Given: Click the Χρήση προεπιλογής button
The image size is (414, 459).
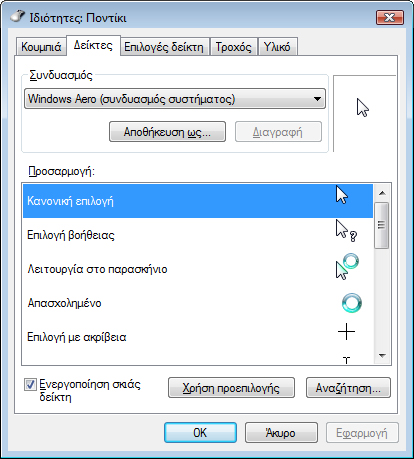Looking at the screenshot, I should [x=231, y=388].
